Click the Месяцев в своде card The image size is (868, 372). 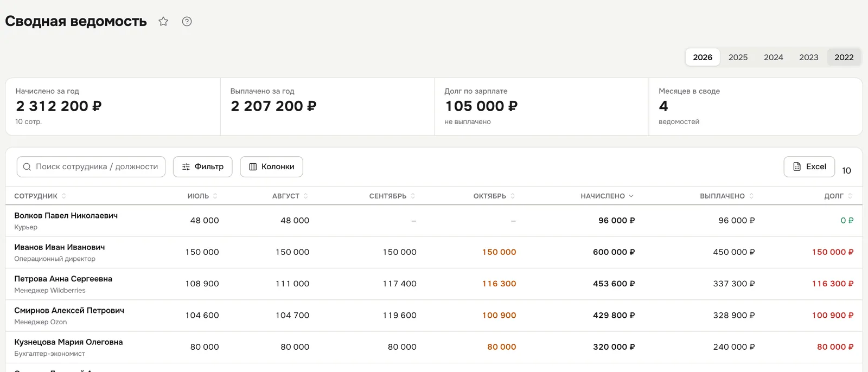click(x=756, y=107)
